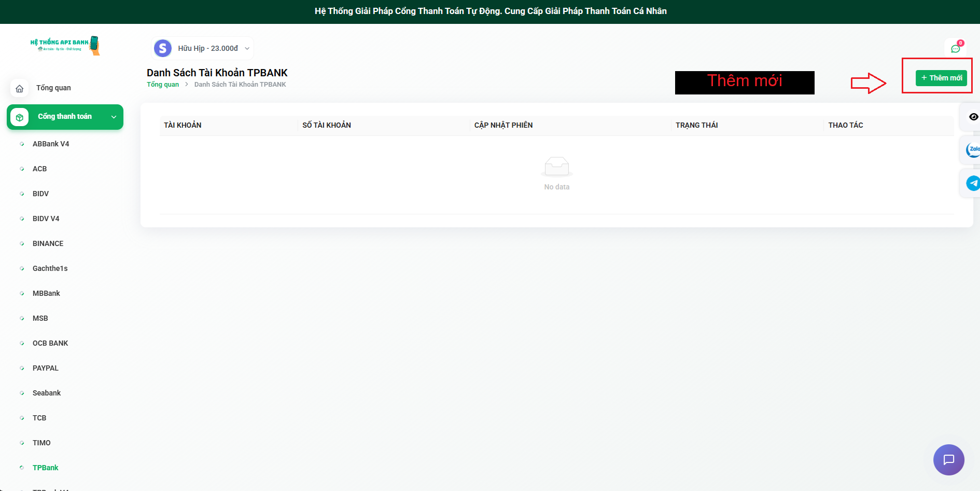Click the user avatar S icon
The image size is (980, 491).
click(163, 48)
